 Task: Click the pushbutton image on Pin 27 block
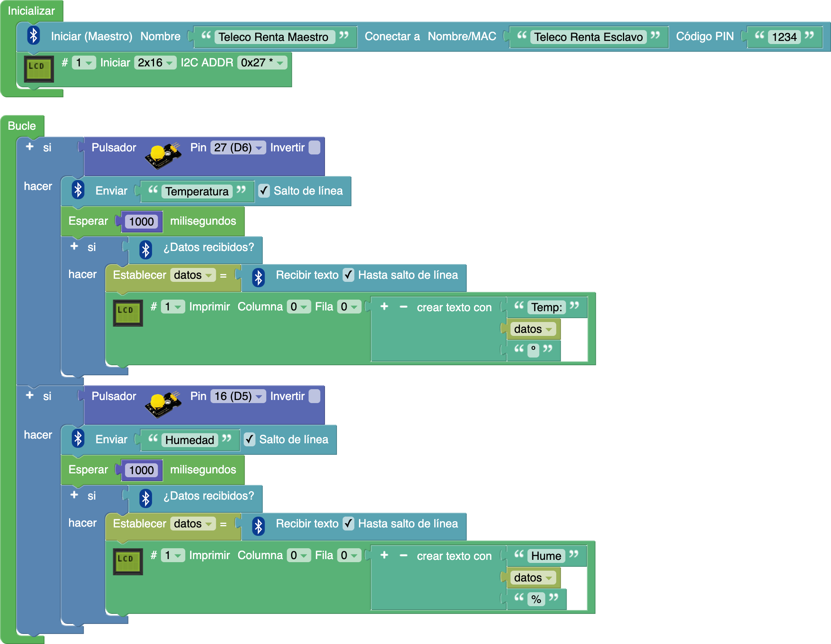[163, 156]
